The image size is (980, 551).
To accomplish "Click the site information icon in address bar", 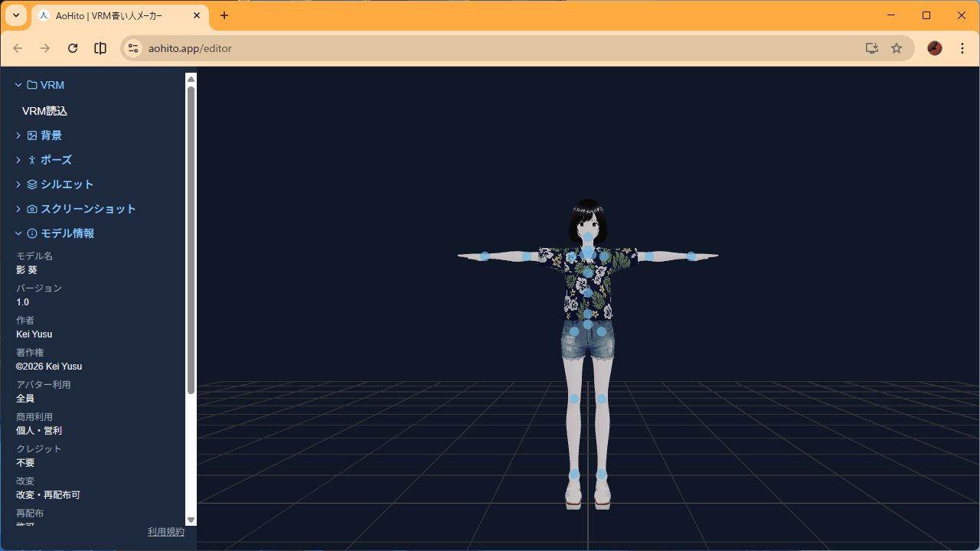I will [x=133, y=47].
